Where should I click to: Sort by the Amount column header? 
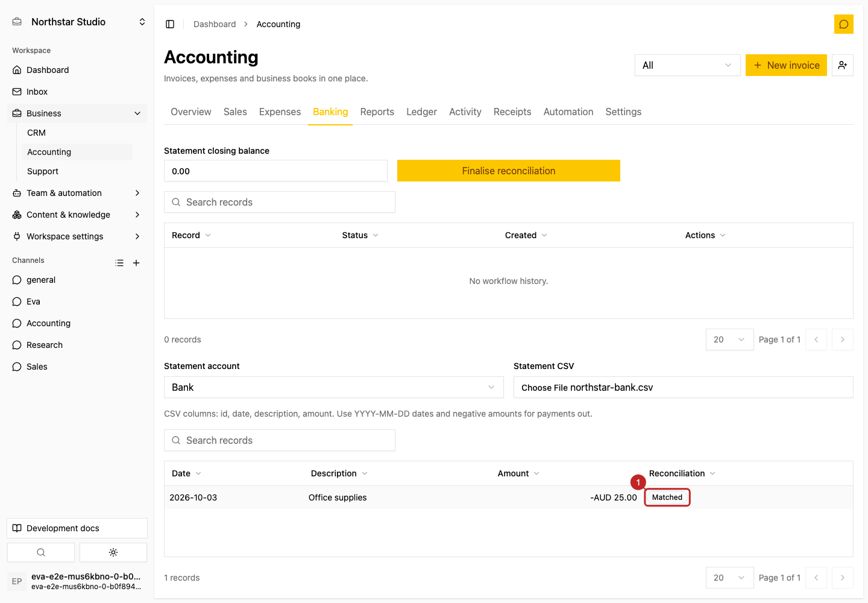pyautogui.click(x=518, y=473)
